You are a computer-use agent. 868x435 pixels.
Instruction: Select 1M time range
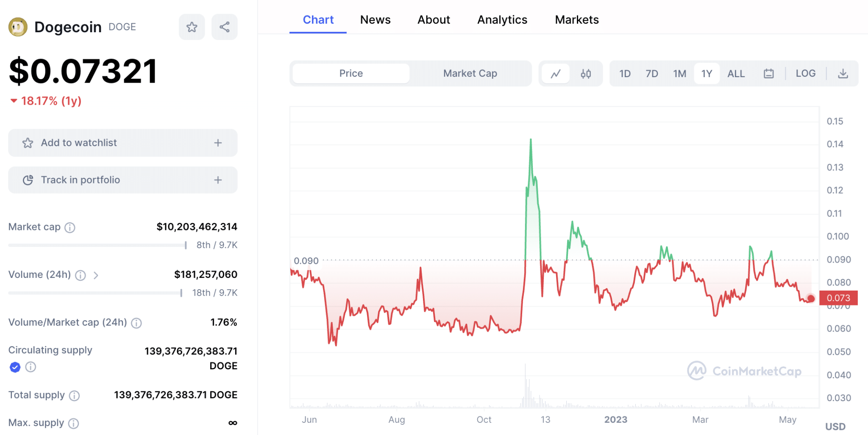coord(679,74)
